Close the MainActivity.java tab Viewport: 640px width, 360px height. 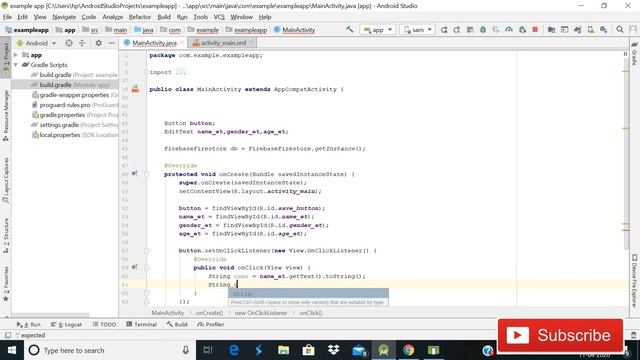pyautogui.click(x=182, y=43)
